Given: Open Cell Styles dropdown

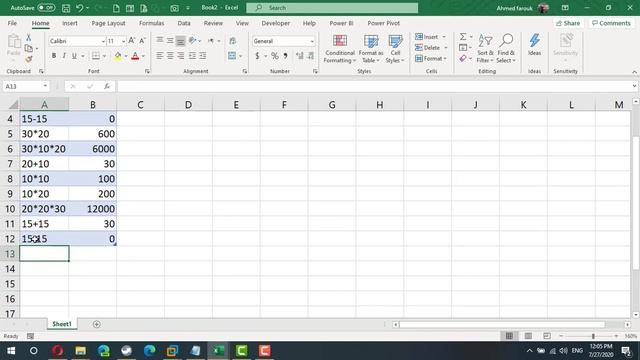Looking at the screenshot, I should [x=395, y=49].
